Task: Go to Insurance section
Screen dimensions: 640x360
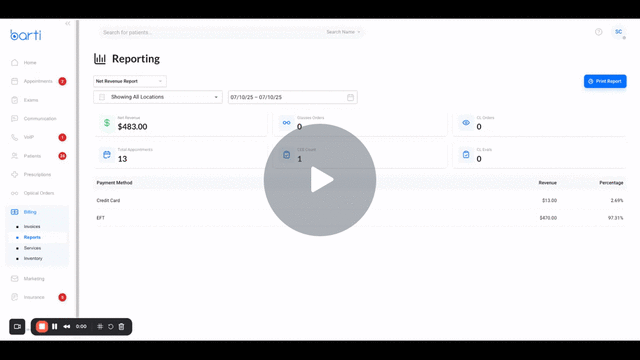Action: 34,297
